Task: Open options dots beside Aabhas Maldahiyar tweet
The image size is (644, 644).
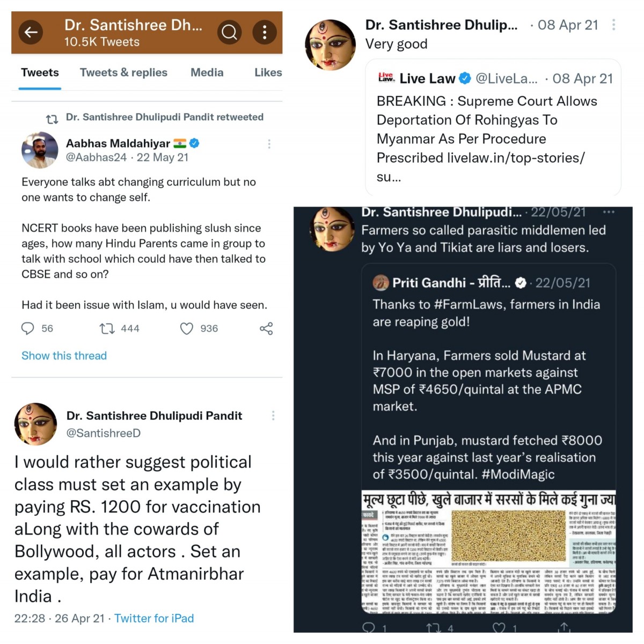Action: click(x=269, y=144)
